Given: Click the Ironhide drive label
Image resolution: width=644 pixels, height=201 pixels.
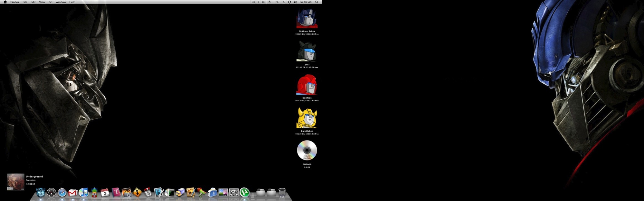Looking at the screenshot, I should point(307,98).
